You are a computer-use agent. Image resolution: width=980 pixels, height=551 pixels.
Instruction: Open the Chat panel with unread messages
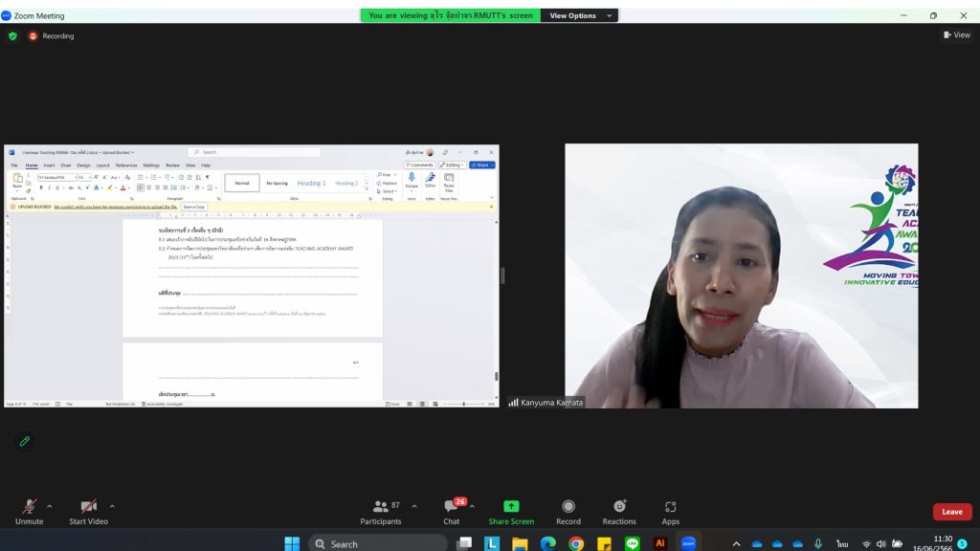pyautogui.click(x=451, y=508)
